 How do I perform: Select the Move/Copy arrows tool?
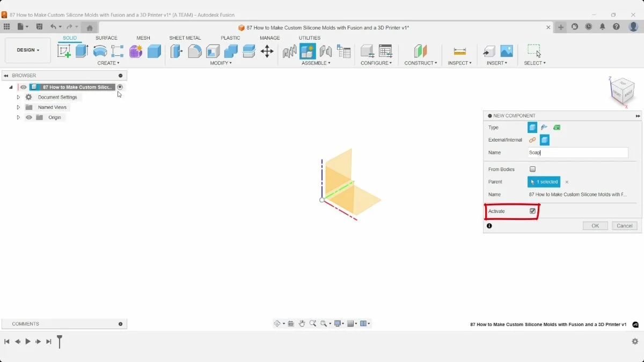click(x=267, y=51)
